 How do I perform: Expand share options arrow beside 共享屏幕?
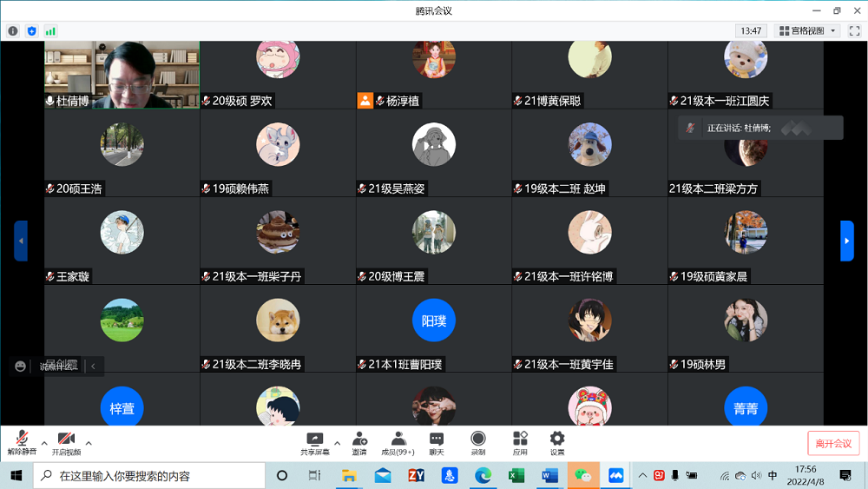(338, 443)
